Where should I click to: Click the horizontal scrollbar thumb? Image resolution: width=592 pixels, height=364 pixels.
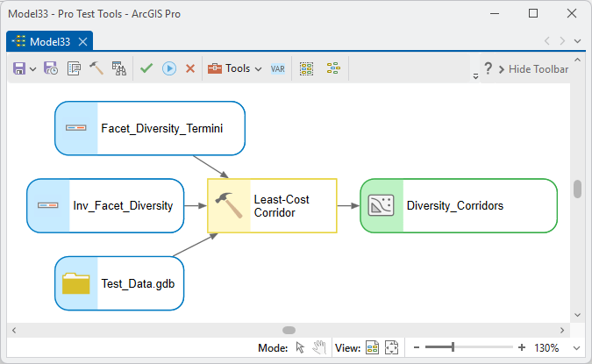point(289,330)
